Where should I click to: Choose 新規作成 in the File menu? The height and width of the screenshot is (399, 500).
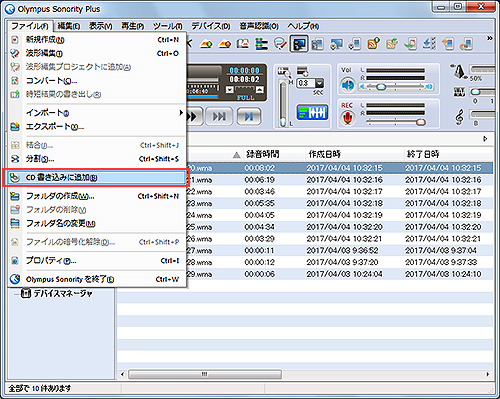(96, 40)
